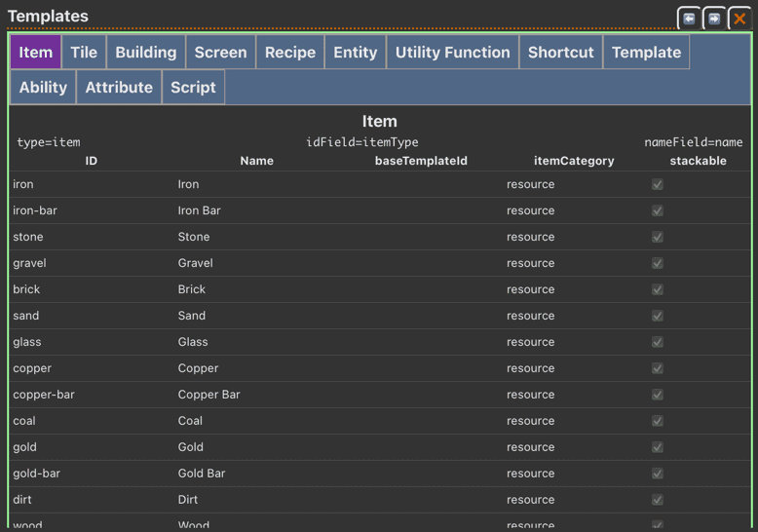Click the forward arrow navigation icon
758x532 pixels.
coord(714,19)
